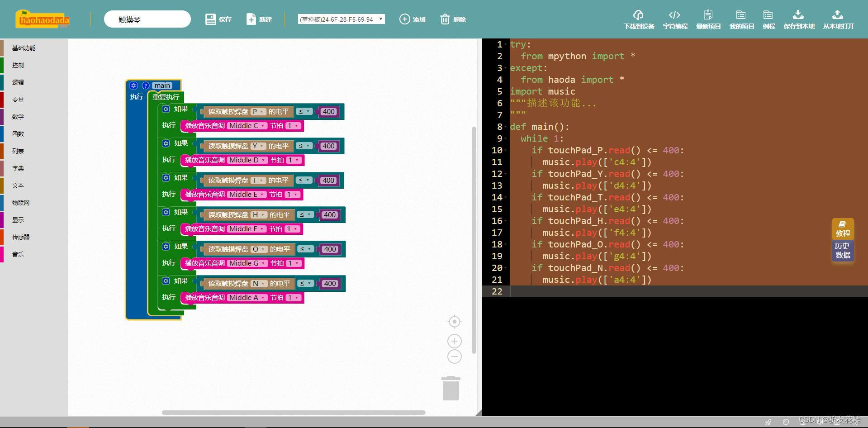This screenshot has height=428, width=868.
Task: Click the 400 value in P row
Action: click(x=329, y=112)
